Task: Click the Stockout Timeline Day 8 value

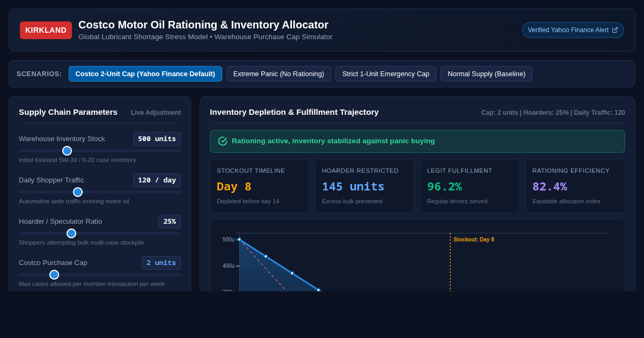Action: [234, 187]
